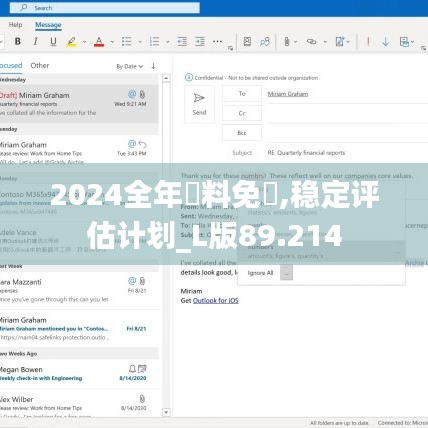This screenshot has width=428, height=428.
Task: Open the By Date sort dropdown
Action: point(130,66)
